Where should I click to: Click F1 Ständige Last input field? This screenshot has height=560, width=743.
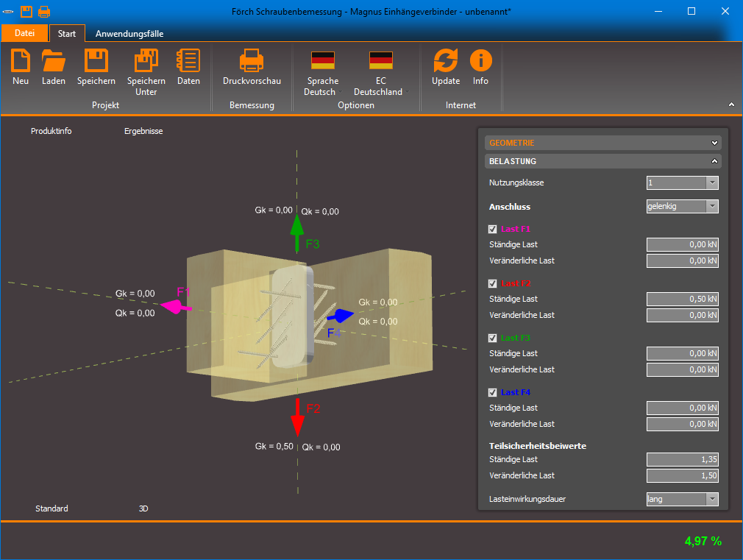click(683, 244)
